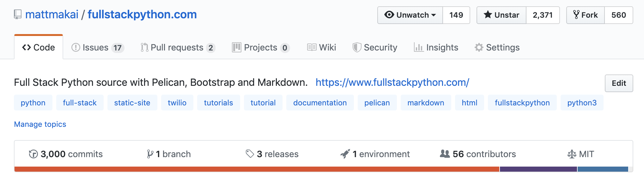
Task: Click the Code angle brackets icon
Action: [27, 47]
